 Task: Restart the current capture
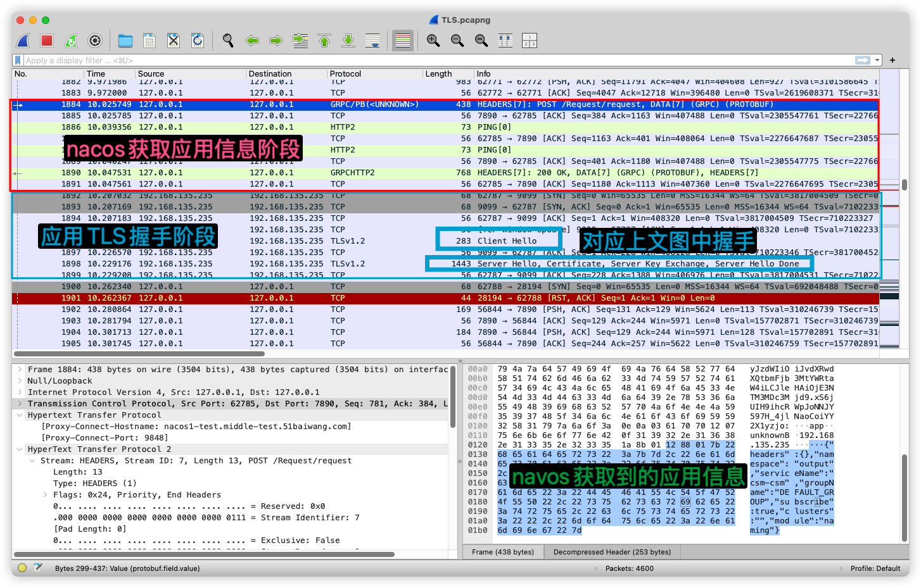coord(71,41)
